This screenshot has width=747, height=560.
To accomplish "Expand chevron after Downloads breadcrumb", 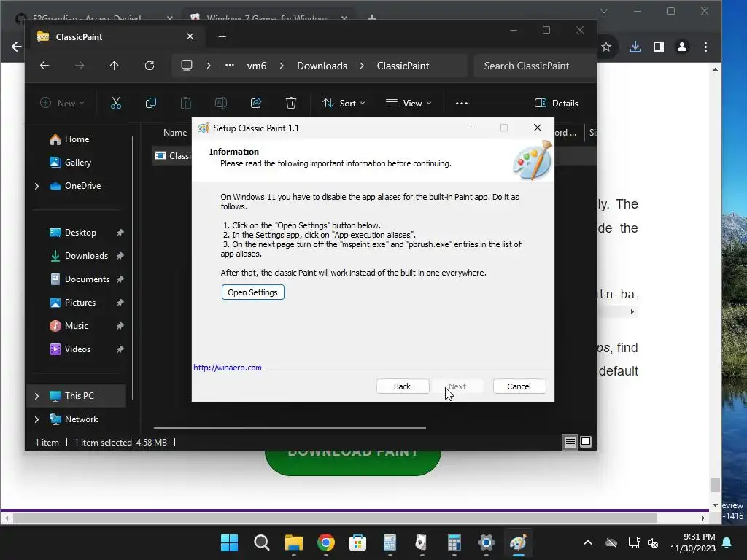I will (362, 66).
